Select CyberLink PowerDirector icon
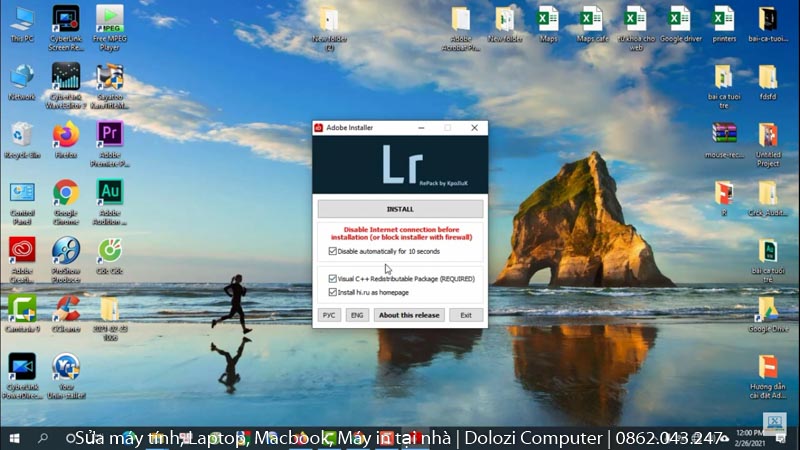 (x=22, y=376)
